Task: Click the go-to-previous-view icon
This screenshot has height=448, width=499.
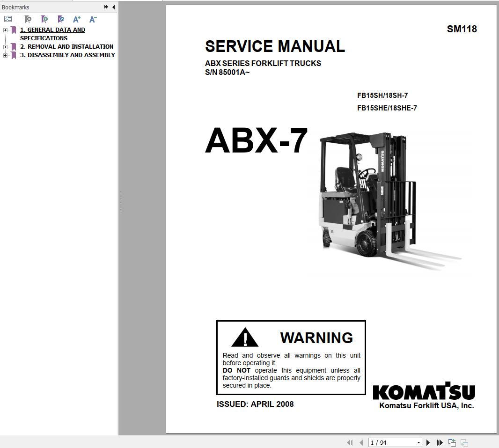Action: (452, 442)
